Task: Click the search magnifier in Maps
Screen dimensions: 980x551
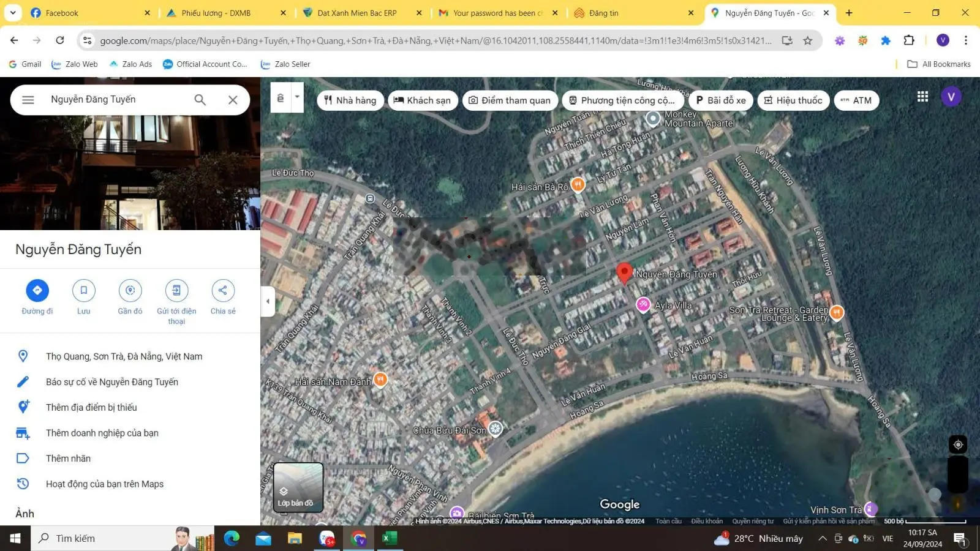Action: click(200, 100)
